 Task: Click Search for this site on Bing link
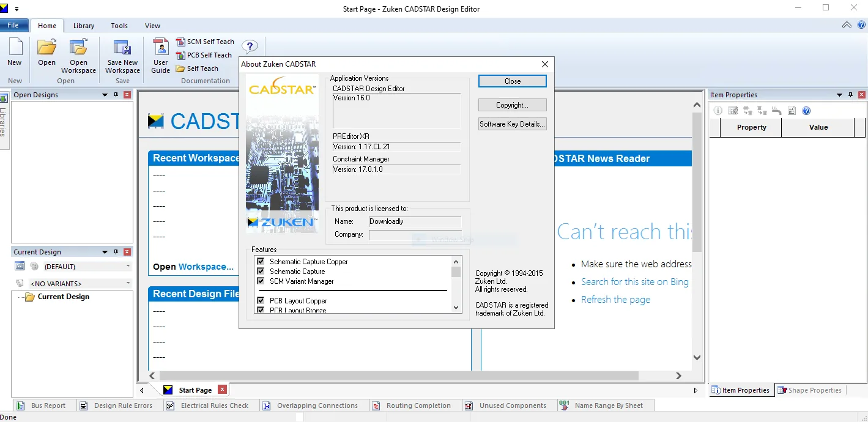coord(635,281)
